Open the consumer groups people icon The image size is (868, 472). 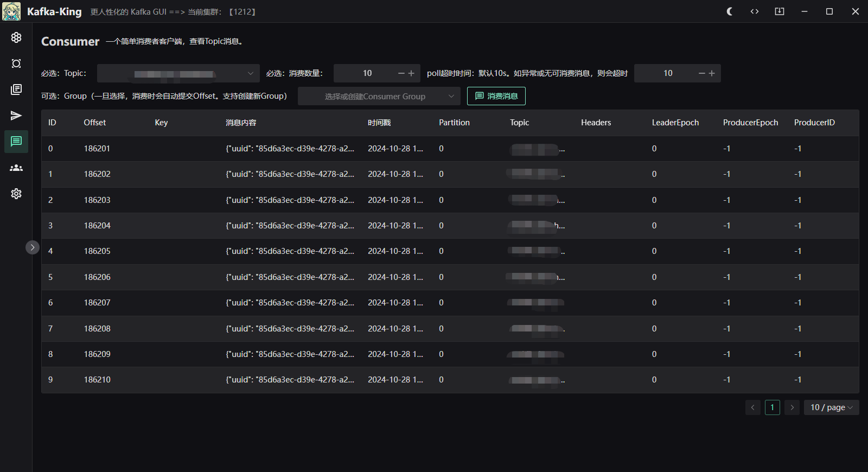point(16,168)
